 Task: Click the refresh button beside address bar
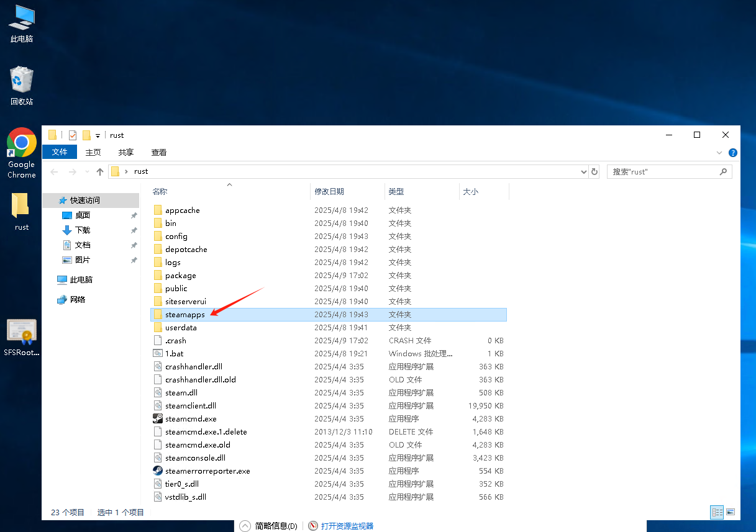[594, 172]
